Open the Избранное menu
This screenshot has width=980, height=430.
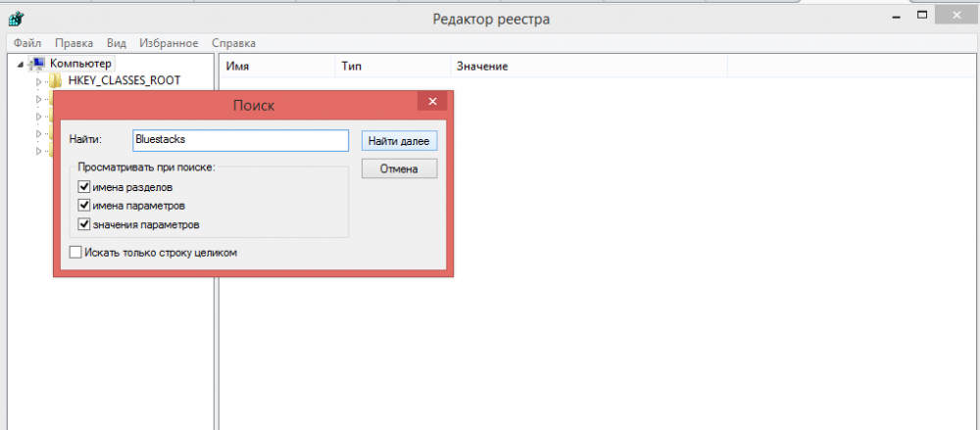click(168, 43)
